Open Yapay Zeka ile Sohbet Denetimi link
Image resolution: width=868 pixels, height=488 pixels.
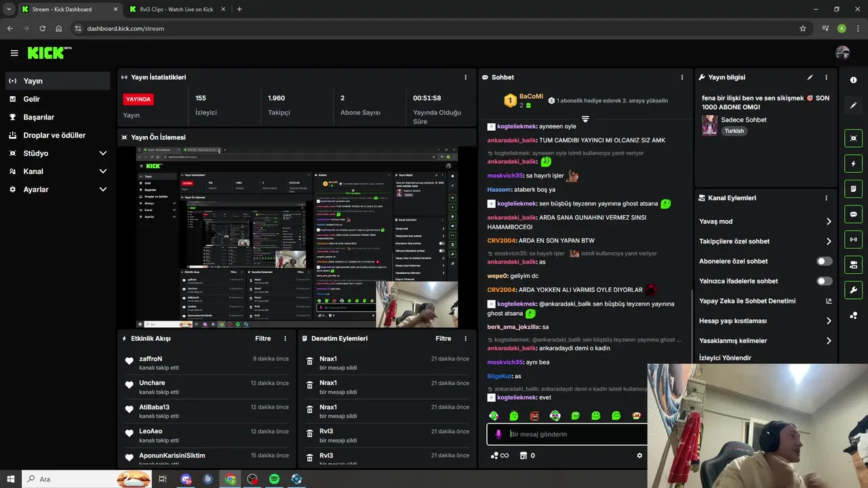[x=766, y=301]
